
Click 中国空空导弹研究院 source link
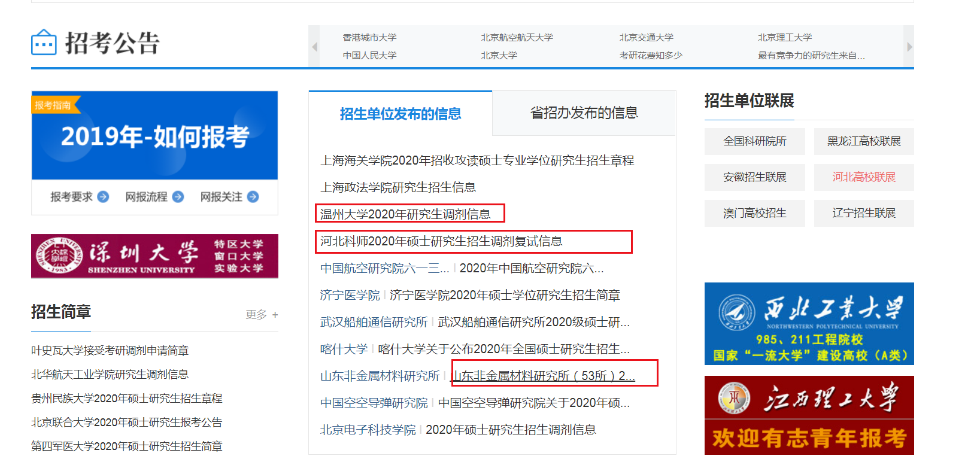pos(374,403)
